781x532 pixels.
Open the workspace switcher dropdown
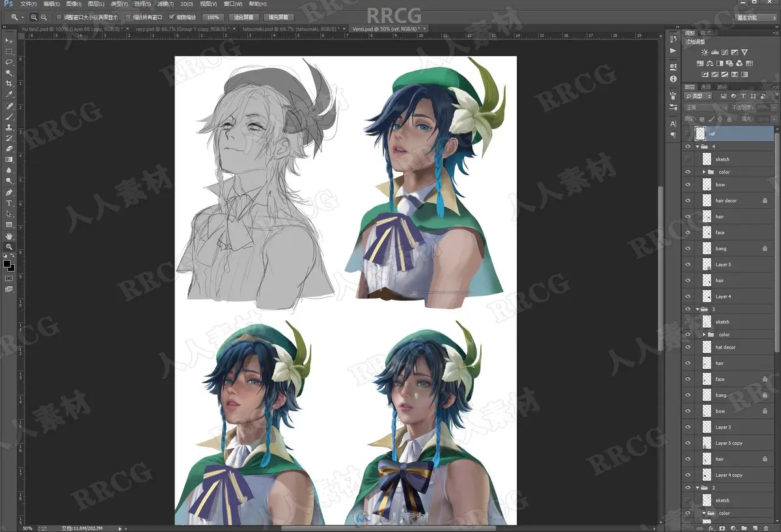(x=756, y=18)
